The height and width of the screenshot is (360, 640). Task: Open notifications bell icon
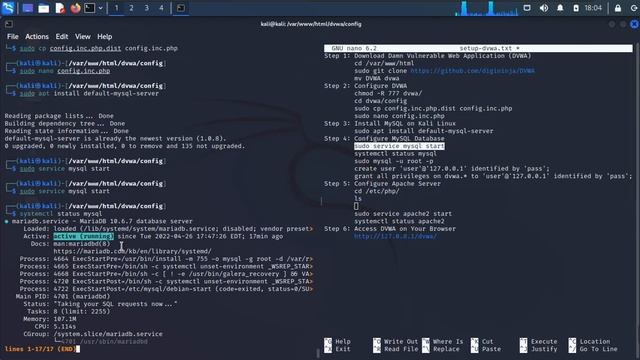click(560, 8)
